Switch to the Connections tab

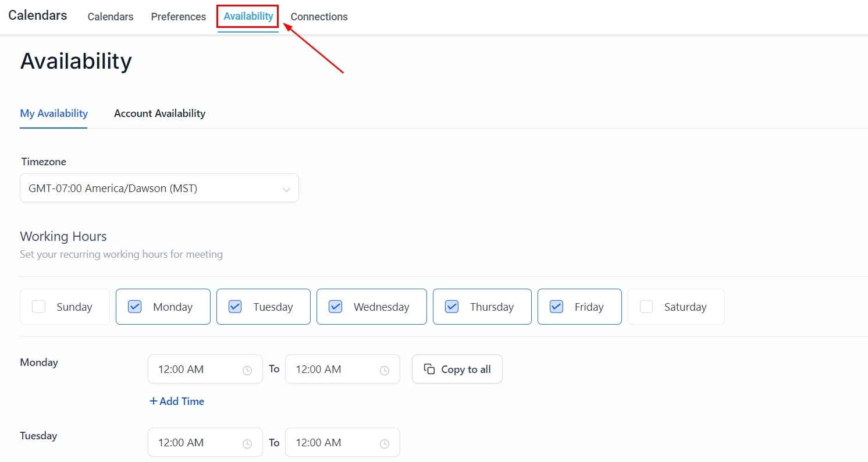pyautogui.click(x=319, y=17)
